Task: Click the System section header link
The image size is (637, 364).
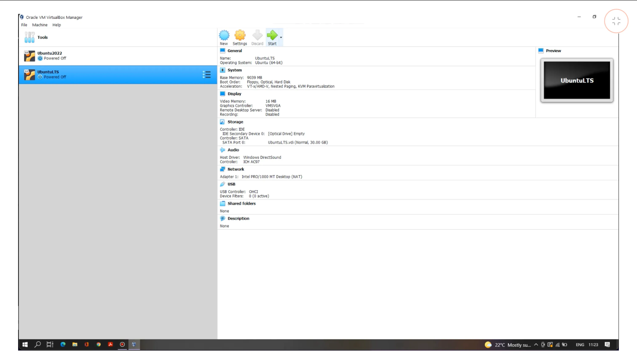Action: point(234,70)
